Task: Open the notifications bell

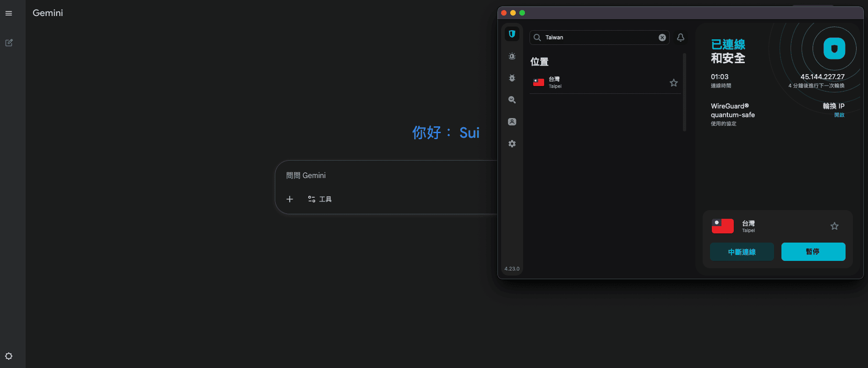Action: click(x=681, y=38)
